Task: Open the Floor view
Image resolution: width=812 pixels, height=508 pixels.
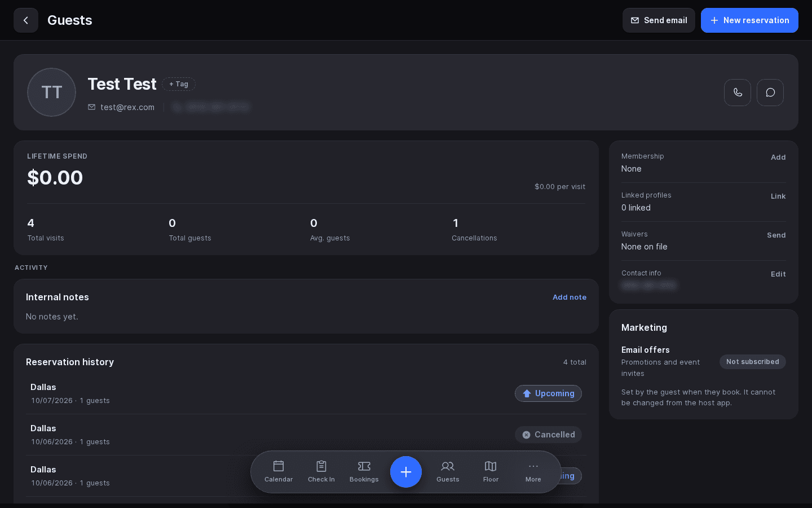Action: [491, 472]
